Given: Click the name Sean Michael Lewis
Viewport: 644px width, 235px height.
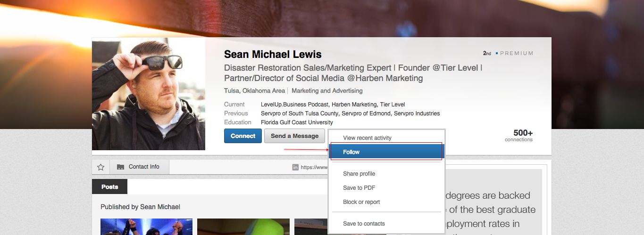Looking at the screenshot, I should point(273,54).
